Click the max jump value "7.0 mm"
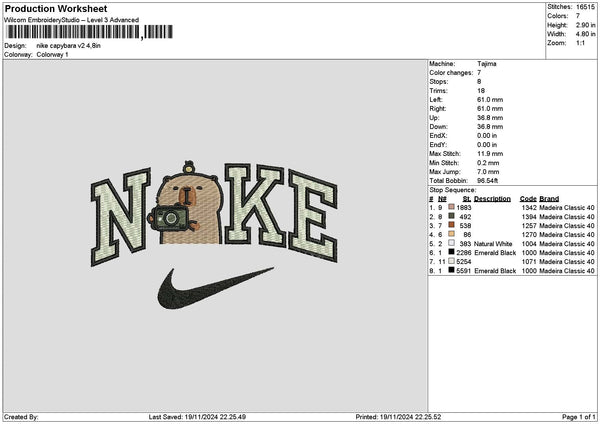 [x=488, y=172]
